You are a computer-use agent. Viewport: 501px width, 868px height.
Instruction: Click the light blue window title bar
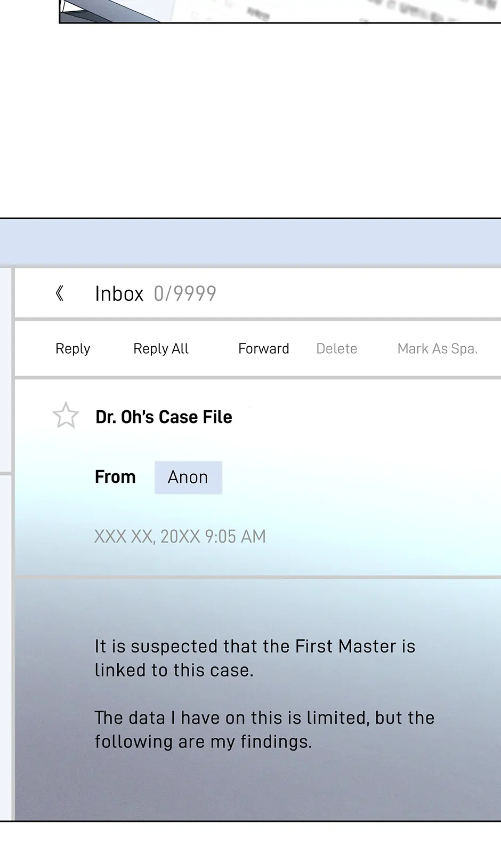pyautogui.click(x=250, y=242)
